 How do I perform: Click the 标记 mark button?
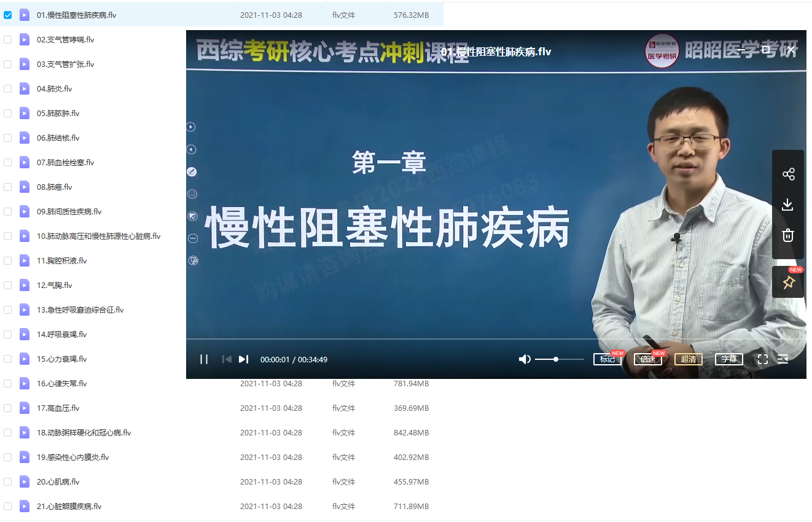(x=607, y=359)
